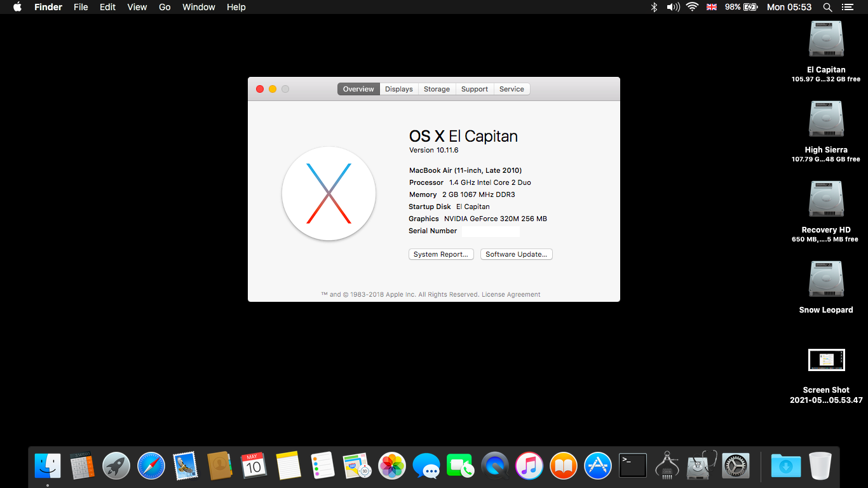Close the About This Mac window
The width and height of the screenshot is (868, 488).
[260, 89]
